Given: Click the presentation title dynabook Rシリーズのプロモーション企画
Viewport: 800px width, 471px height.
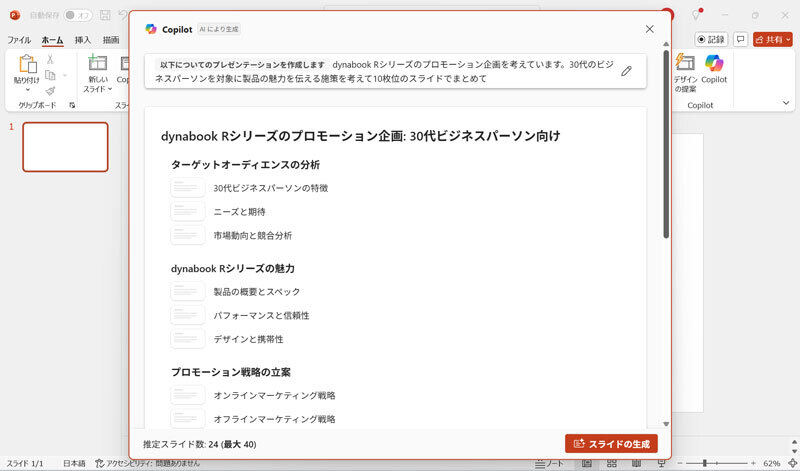Looking at the screenshot, I should [x=360, y=136].
